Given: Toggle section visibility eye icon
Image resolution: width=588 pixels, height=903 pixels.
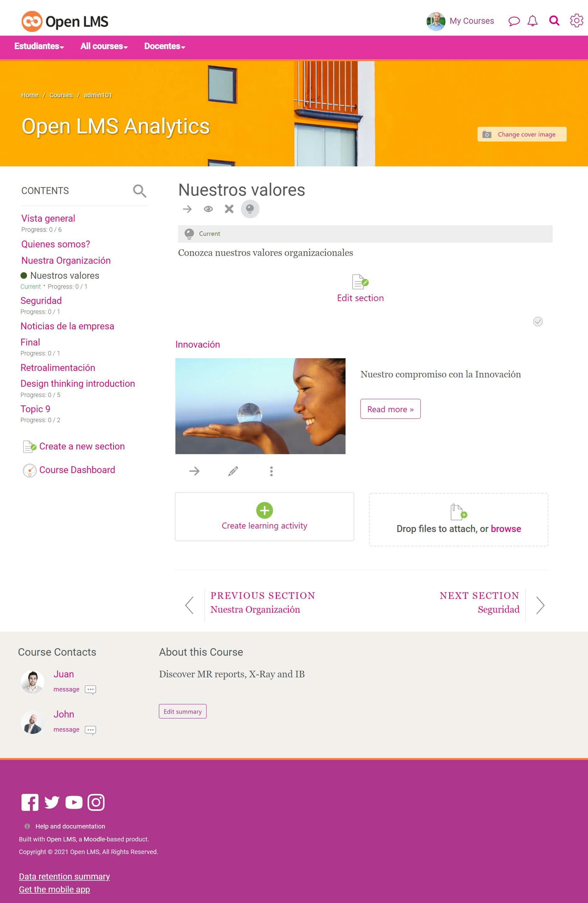Looking at the screenshot, I should tap(208, 209).
